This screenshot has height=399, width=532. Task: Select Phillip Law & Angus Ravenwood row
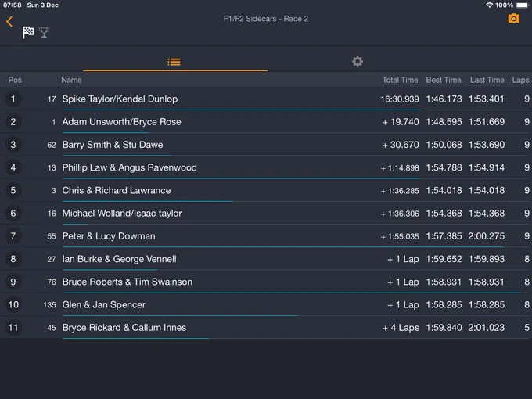[266, 167]
